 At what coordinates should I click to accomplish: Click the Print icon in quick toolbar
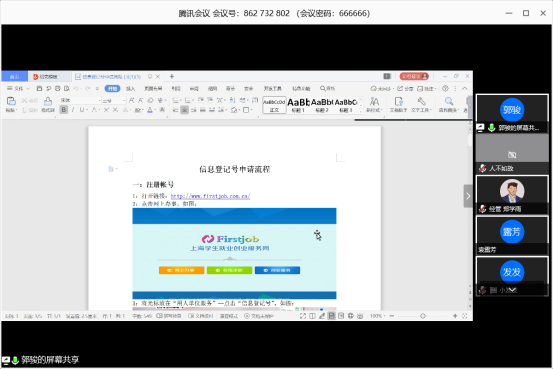pos(57,88)
